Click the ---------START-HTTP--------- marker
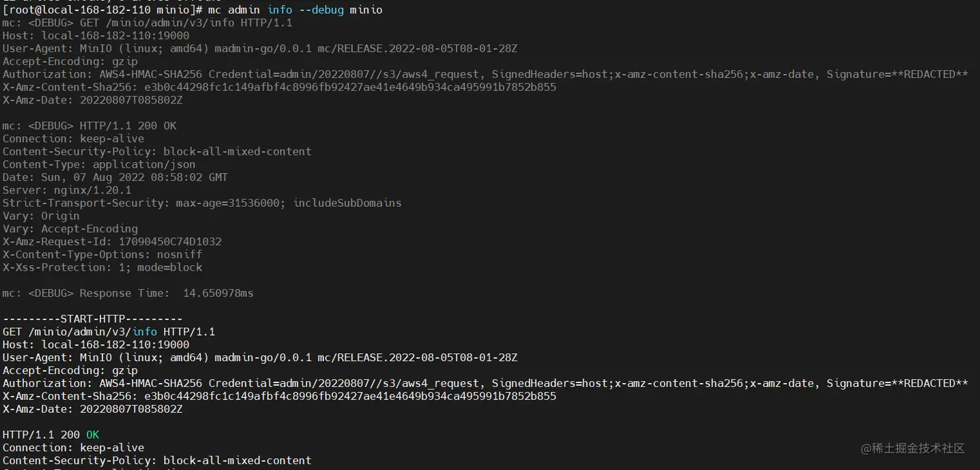980x470 pixels. 93,319
